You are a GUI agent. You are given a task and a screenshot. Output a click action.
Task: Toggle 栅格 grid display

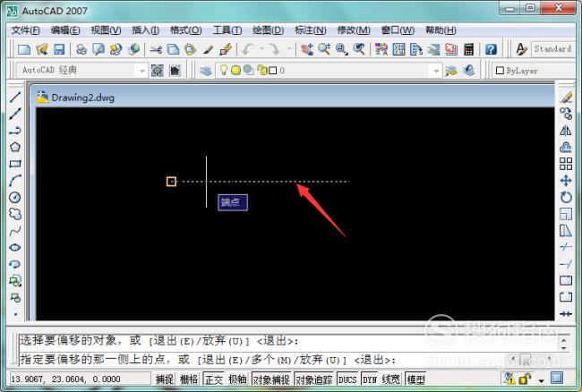coord(189,379)
